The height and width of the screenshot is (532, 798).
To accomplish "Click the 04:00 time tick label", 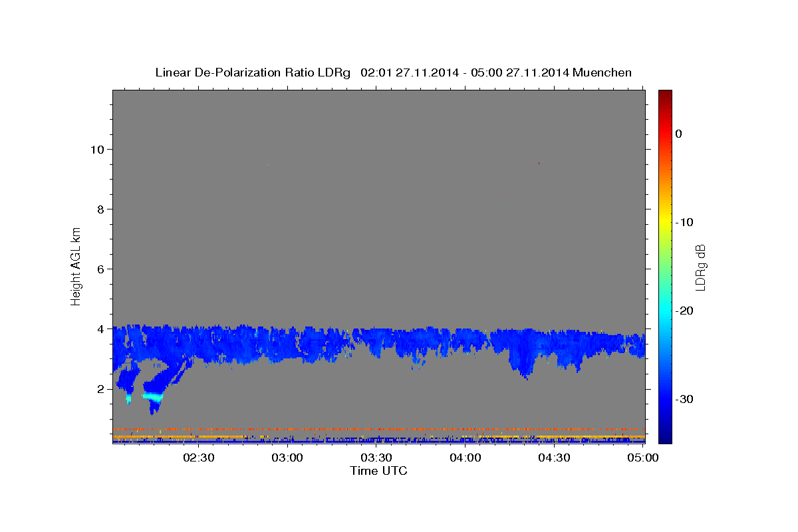I will [466, 458].
